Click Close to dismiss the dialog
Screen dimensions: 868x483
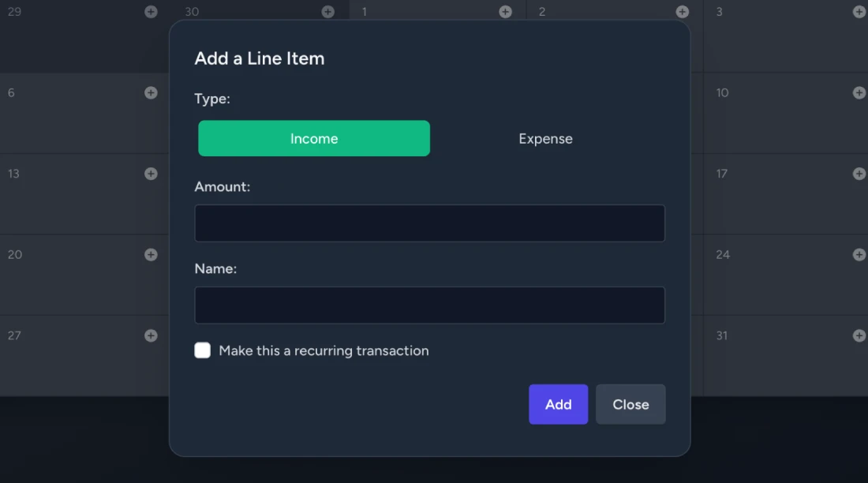[630, 404]
